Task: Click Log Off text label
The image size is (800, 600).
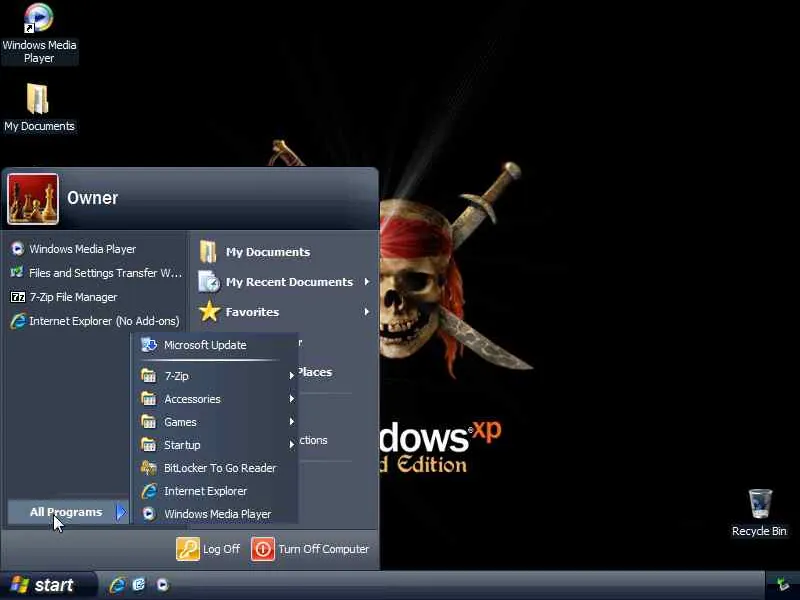Action: tap(221, 549)
